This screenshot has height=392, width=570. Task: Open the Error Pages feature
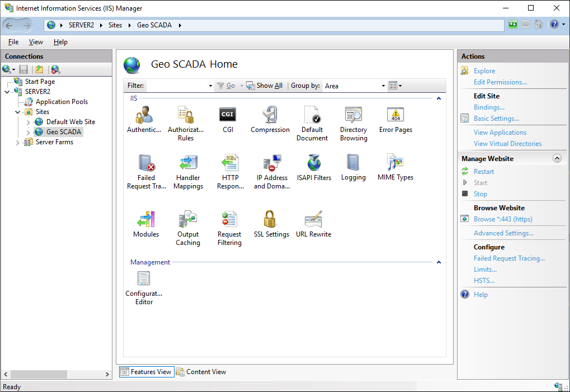395,115
